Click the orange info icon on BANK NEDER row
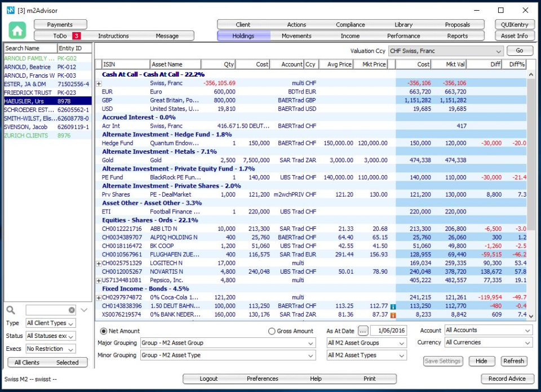Image resolution: width=541 pixels, height=392 pixels. [393, 315]
